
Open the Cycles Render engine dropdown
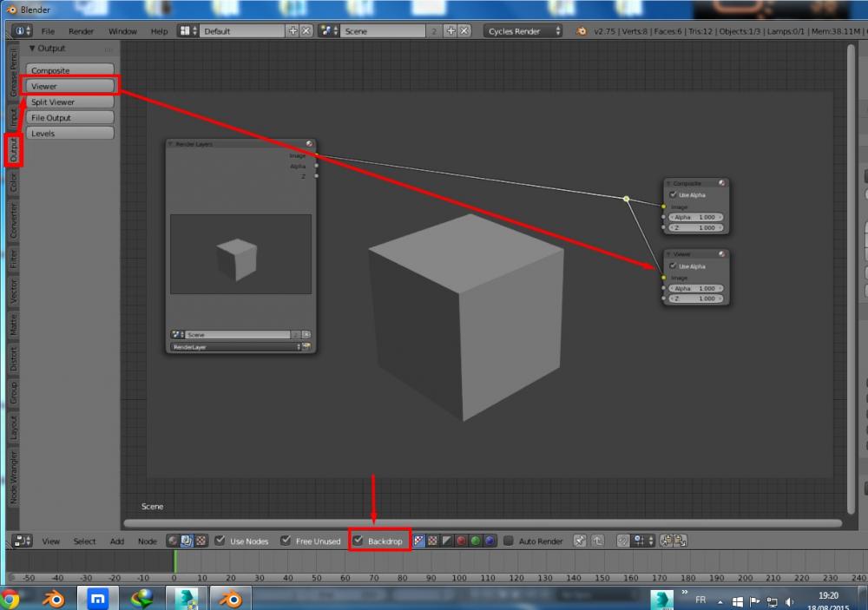click(x=521, y=30)
